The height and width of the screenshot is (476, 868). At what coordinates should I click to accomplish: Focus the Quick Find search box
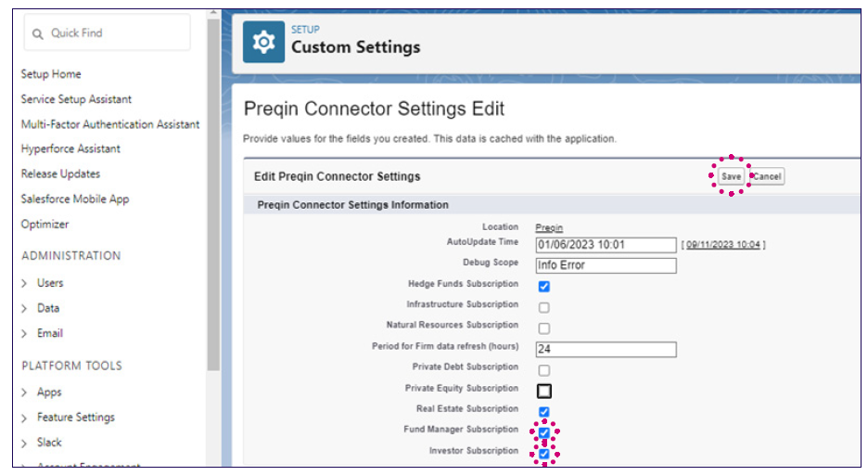[x=107, y=33]
